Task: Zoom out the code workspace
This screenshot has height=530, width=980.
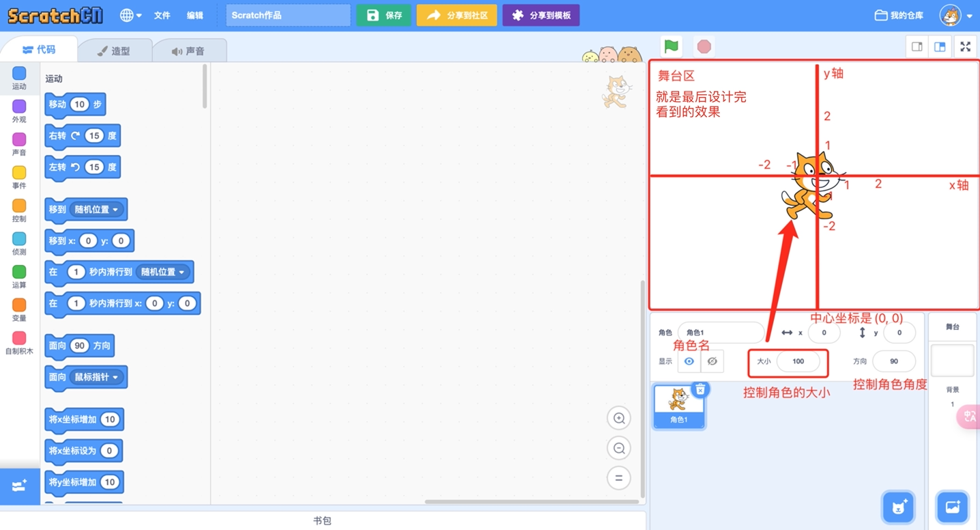Action: (619, 448)
